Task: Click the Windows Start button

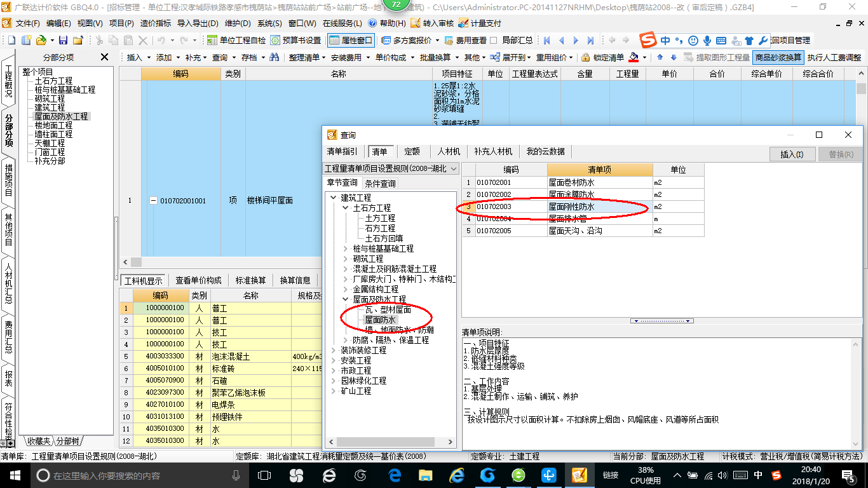Action: pyautogui.click(x=14, y=475)
